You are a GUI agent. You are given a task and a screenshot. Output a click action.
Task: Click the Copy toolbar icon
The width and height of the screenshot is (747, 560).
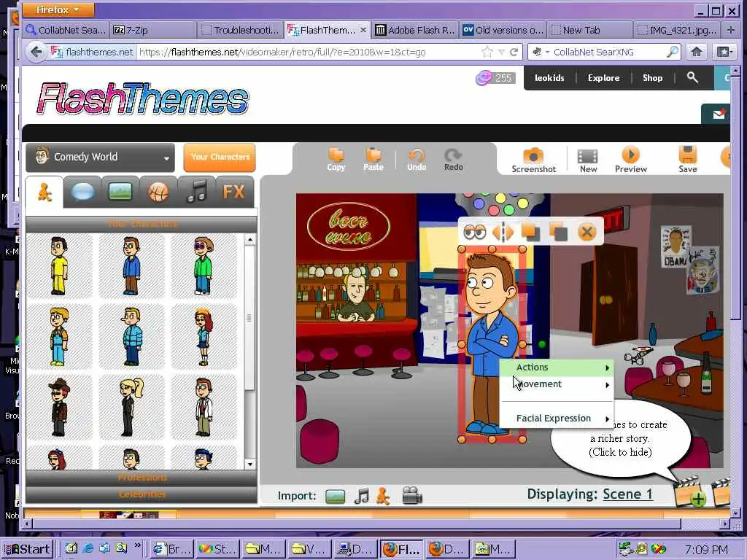click(336, 159)
